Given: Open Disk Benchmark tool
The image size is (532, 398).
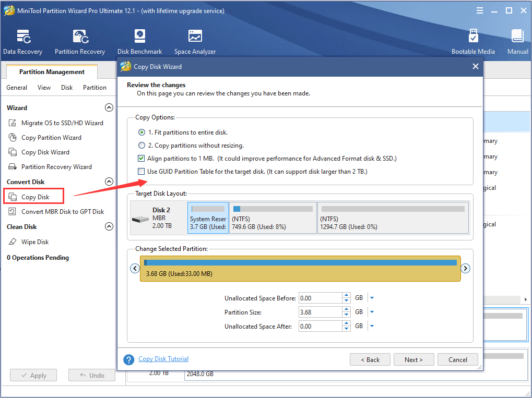Looking at the screenshot, I should click(139, 42).
